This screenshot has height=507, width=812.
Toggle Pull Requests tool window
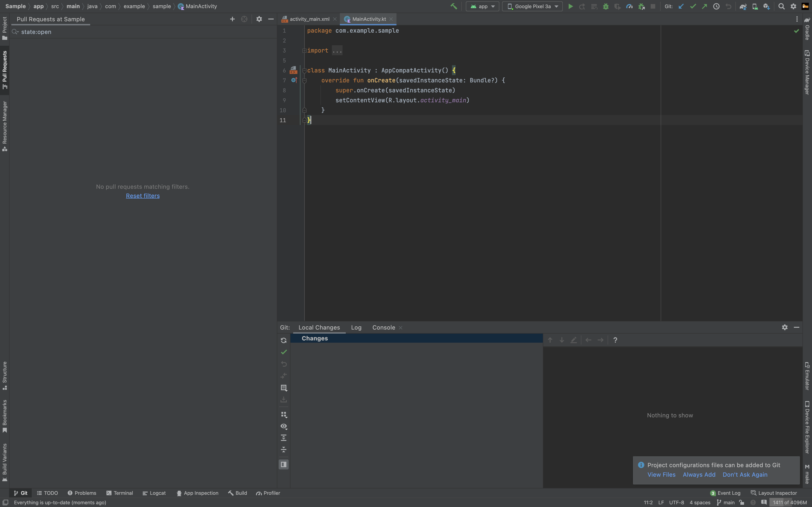point(5,70)
